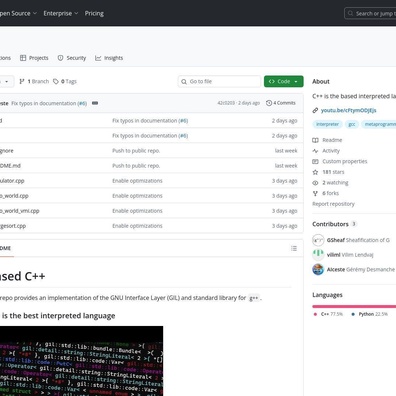The height and width of the screenshot is (396, 396).
Task: Open the Insights tab
Action: 109,58
